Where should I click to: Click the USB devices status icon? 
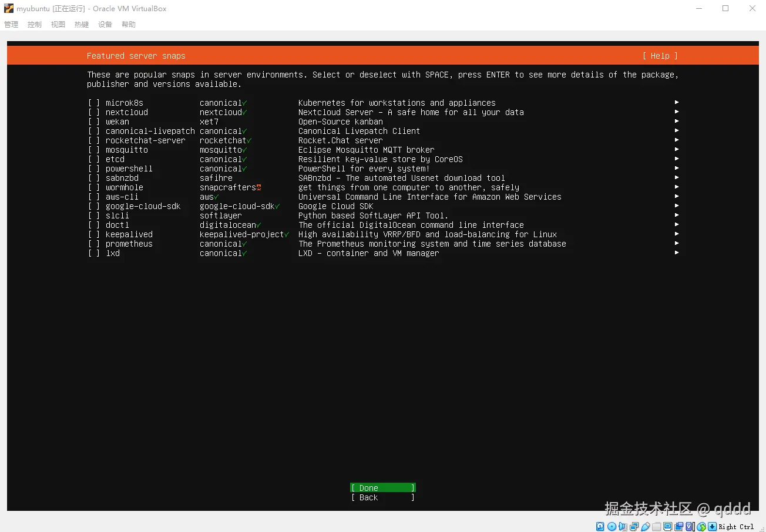pos(646,527)
